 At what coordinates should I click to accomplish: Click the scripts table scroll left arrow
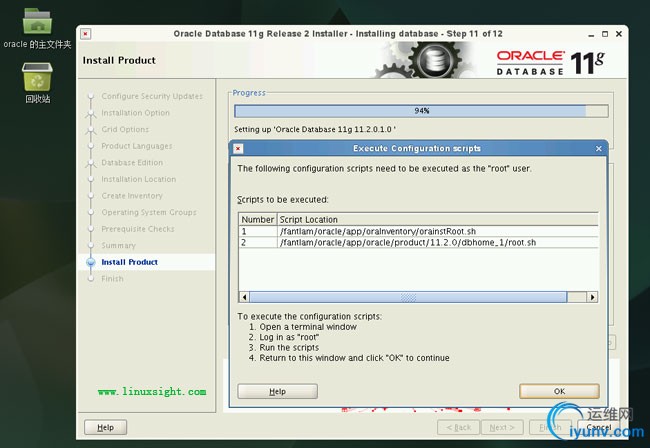click(244, 297)
